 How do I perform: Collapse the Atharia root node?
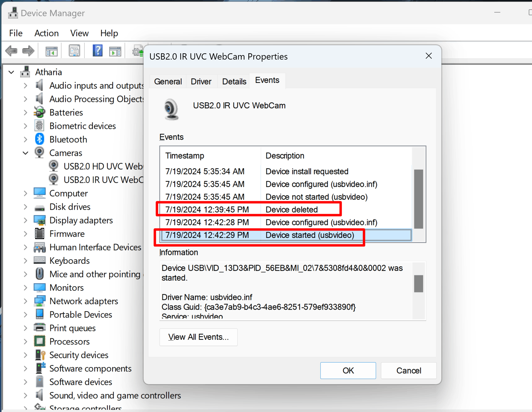point(11,72)
